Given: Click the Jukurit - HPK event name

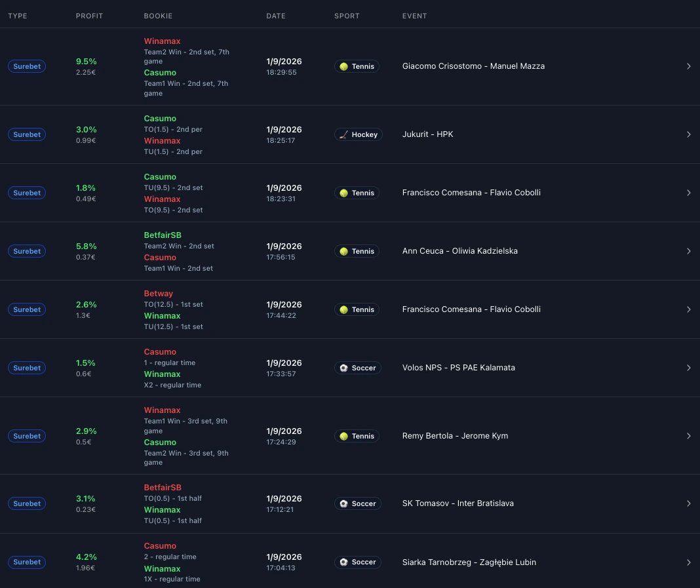Looking at the screenshot, I should tap(428, 134).
